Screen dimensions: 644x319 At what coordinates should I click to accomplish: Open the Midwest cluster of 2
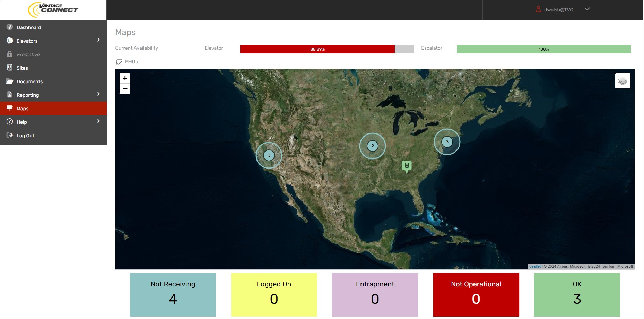(373, 146)
